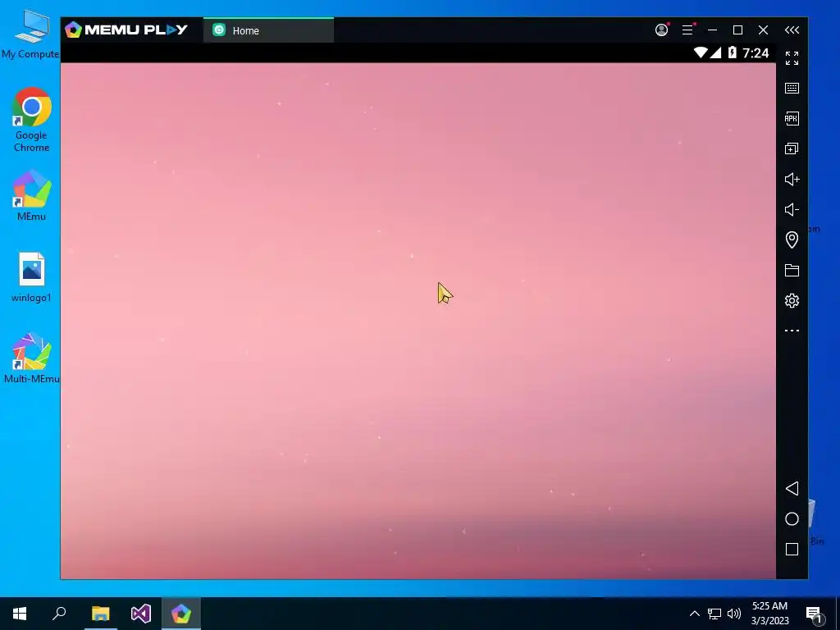Screen dimensions: 840x630
Task: Open the GPS location pin icon
Action: pos(792,240)
